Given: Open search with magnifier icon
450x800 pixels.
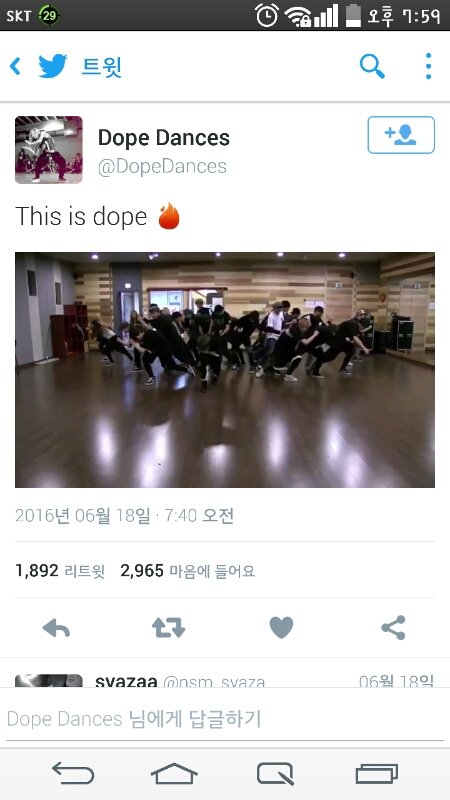Looking at the screenshot, I should 372,66.
